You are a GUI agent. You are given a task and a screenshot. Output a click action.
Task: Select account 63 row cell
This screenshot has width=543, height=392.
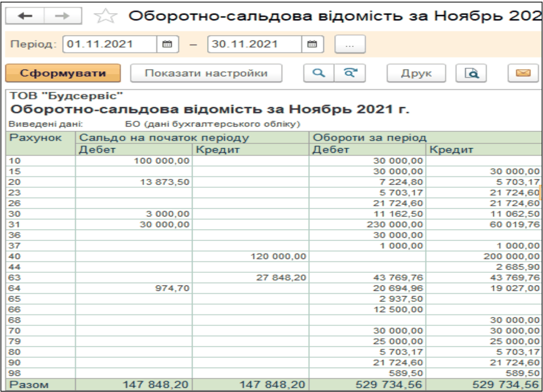(x=40, y=278)
